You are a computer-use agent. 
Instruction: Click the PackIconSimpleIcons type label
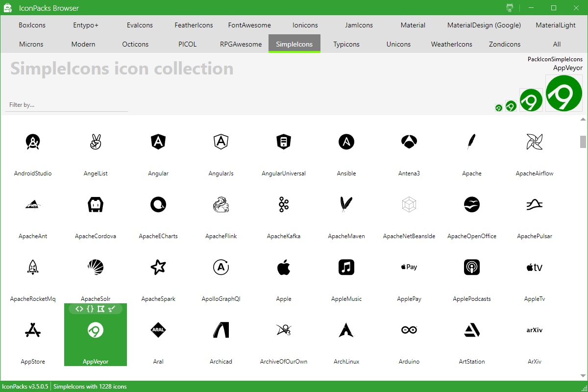pos(555,59)
